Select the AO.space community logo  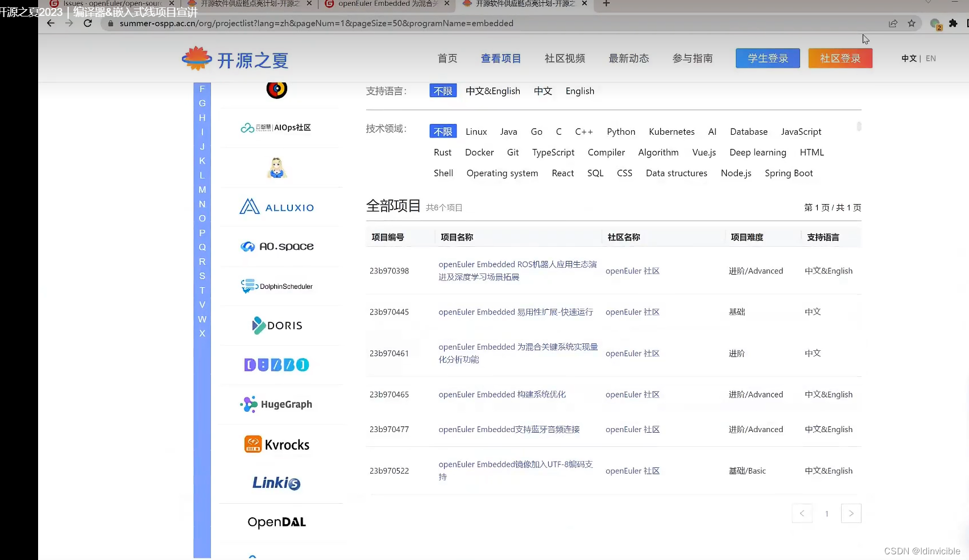coord(277,246)
